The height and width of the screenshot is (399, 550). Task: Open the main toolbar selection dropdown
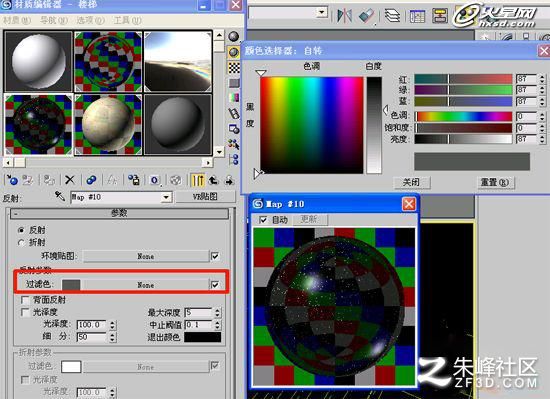pyautogui.click(x=321, y=13)
